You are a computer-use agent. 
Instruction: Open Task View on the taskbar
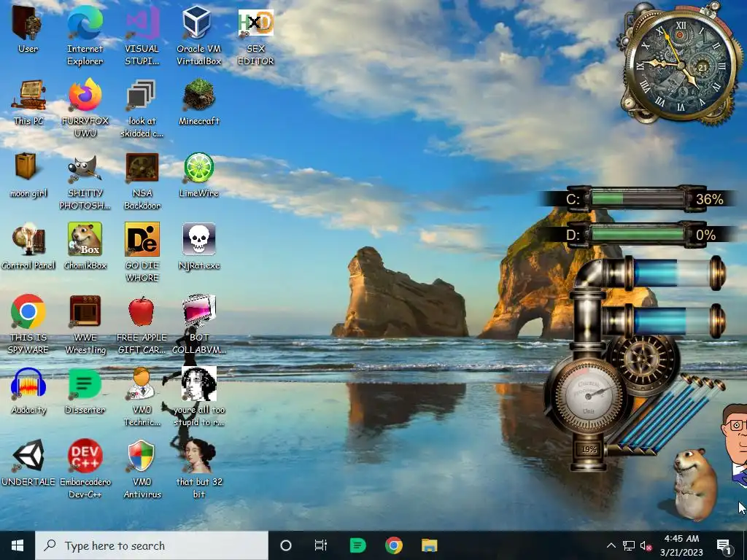[321, 545]
